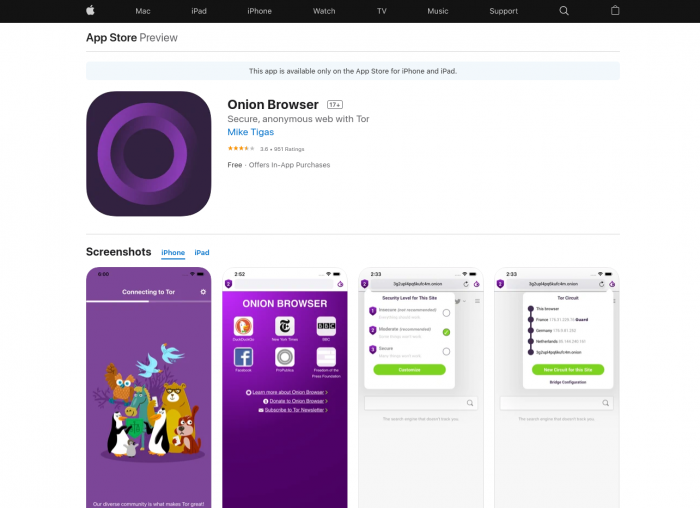Click search field in Security Level screenshot
Image resolution: width=700 pixels, height=508 pixels.
[x=421, y=403]
